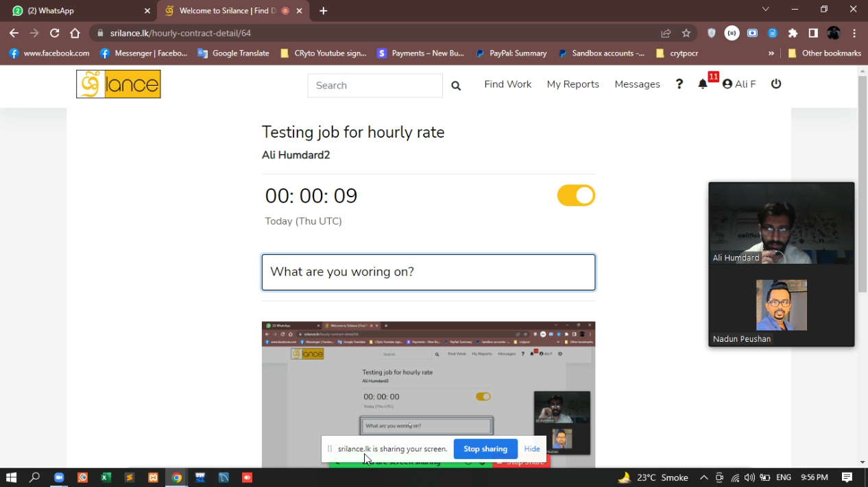The image size is (868, 487).
Task: Open Zoom from the taskbar
Action: tap(59, 477)
